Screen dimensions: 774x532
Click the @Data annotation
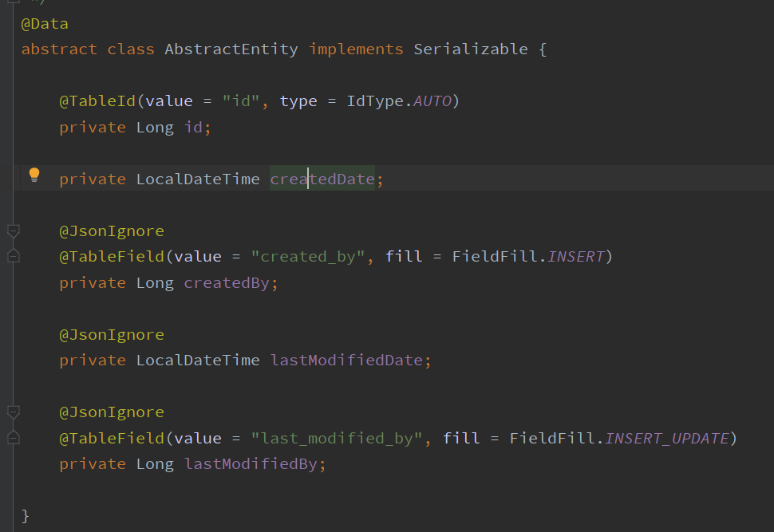pyautogui.click(x=45, y=24)
